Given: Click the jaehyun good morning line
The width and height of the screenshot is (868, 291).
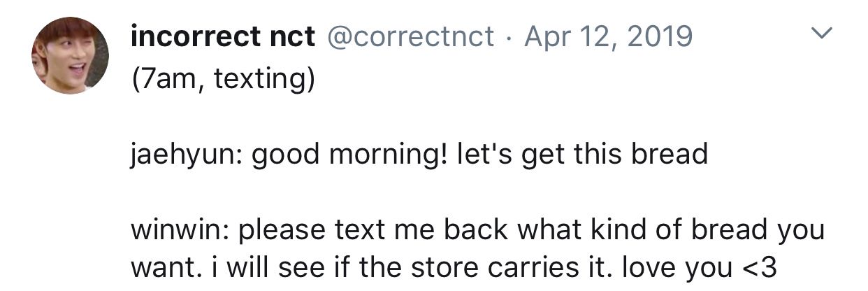Looking at the screenshot, I should (x=419, y=155).
